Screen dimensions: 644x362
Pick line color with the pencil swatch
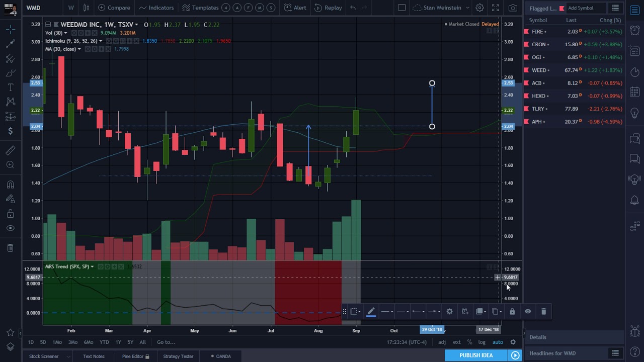click(x=371, y=311)
